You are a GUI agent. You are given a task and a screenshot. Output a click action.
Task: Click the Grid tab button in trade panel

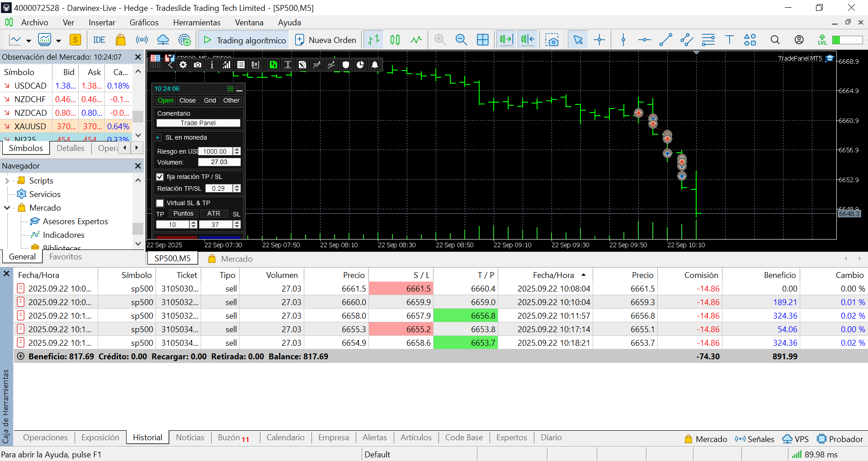[210, 100]
